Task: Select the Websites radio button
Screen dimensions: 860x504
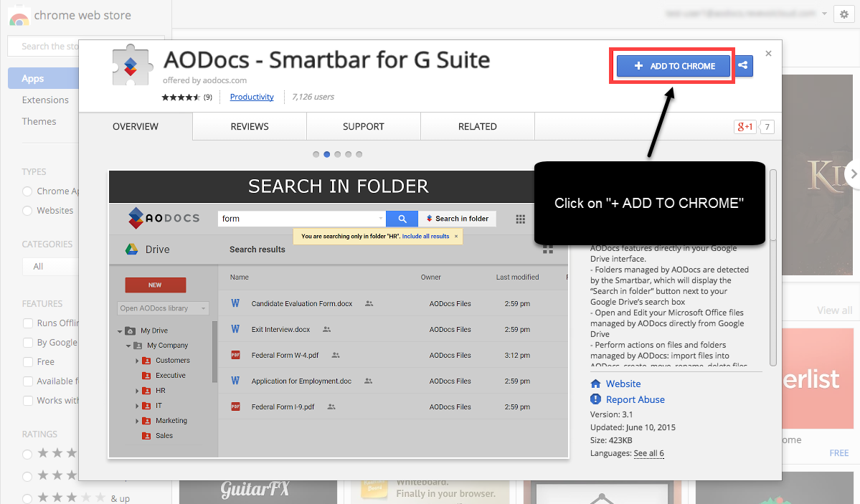Action: 27,211
